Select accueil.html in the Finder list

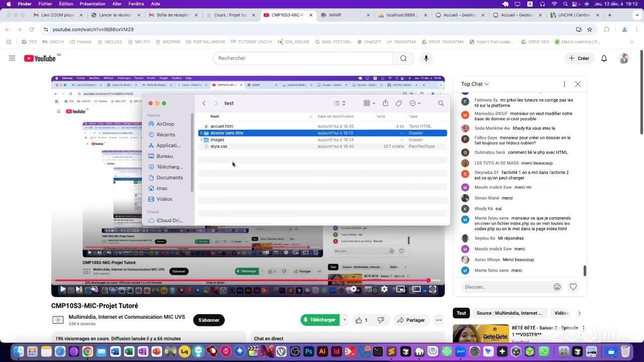click(x=323, y=126)
